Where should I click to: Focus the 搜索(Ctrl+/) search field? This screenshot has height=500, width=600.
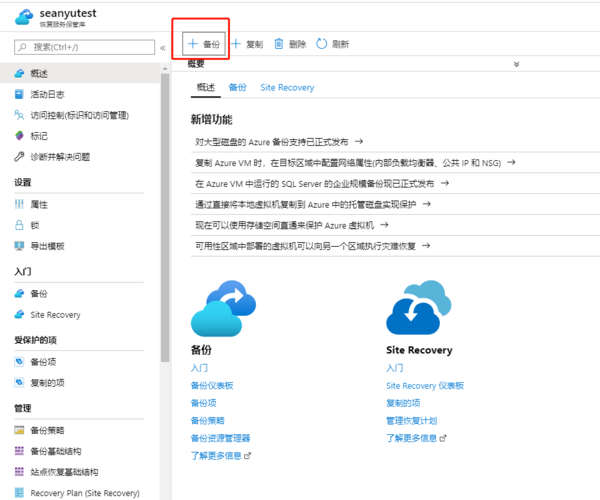pyautogui.click(x=85, y=47)
